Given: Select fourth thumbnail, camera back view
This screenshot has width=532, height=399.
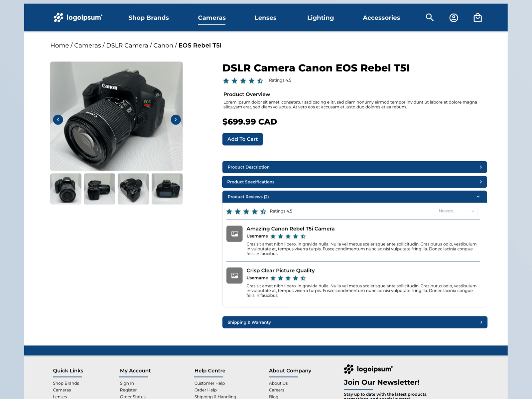Looking at the screenshot, I should point(167,189).
